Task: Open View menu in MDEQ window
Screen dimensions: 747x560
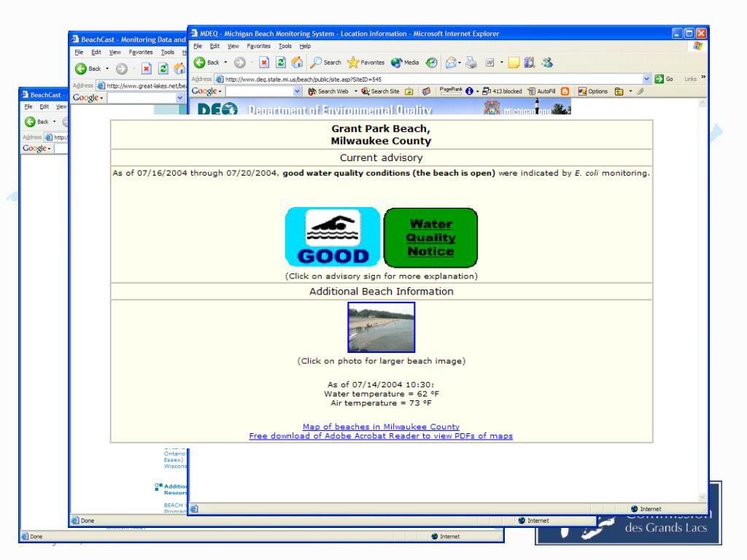Action: click(x=233, y=46)
